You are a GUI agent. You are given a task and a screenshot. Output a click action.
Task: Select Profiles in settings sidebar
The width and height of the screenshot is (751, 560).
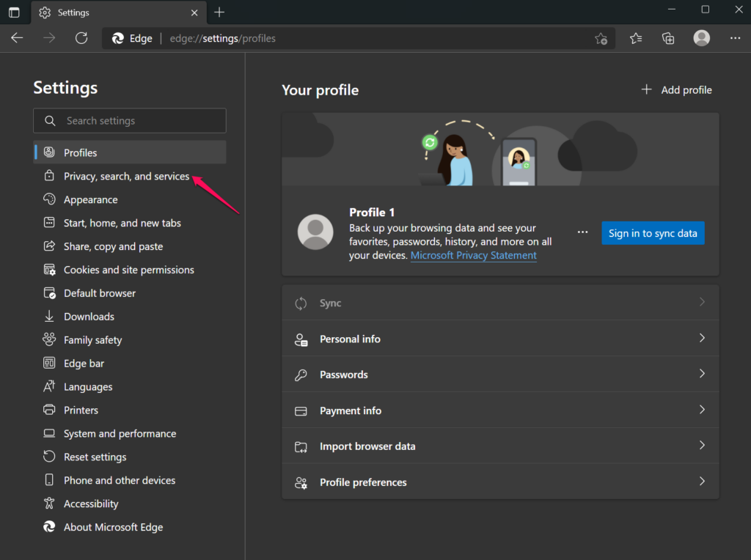(129, 152)
